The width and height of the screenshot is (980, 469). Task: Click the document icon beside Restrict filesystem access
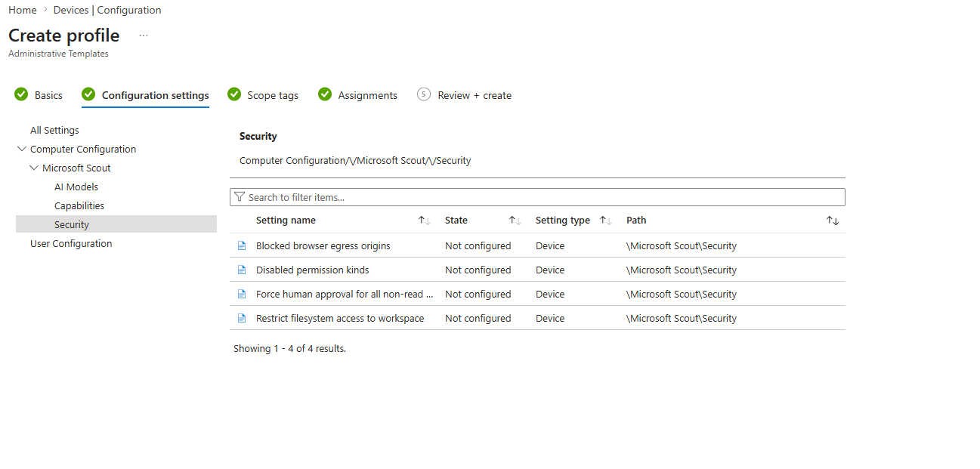tap(242, 319)
